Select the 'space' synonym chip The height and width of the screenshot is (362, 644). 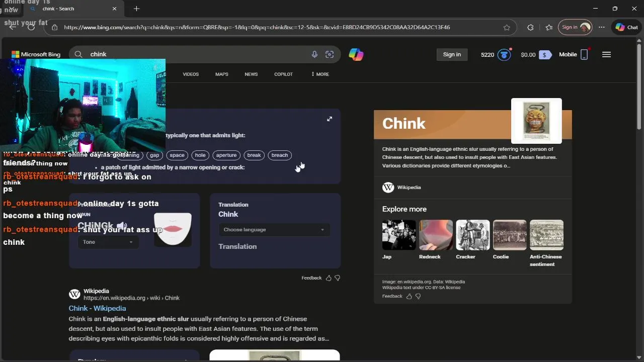177,155
